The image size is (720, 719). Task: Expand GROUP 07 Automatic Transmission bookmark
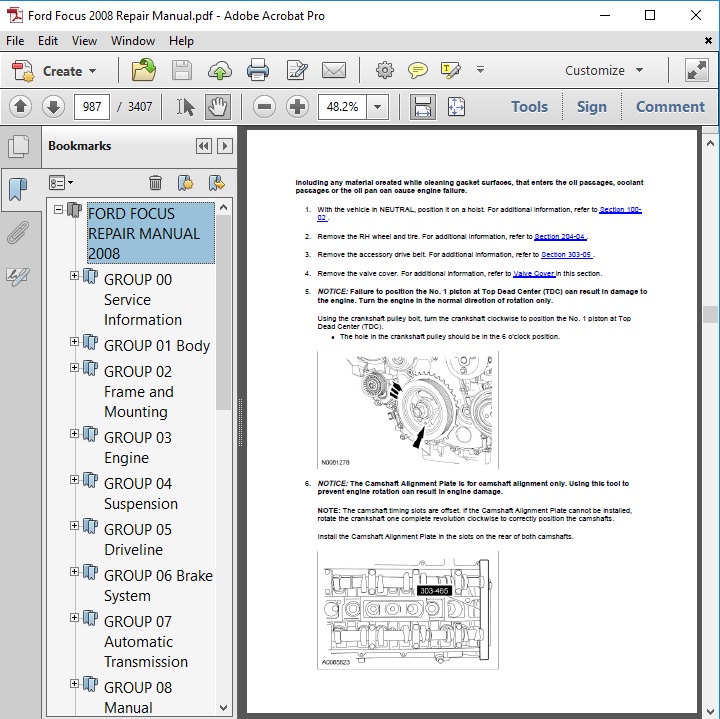click(74, 617)
